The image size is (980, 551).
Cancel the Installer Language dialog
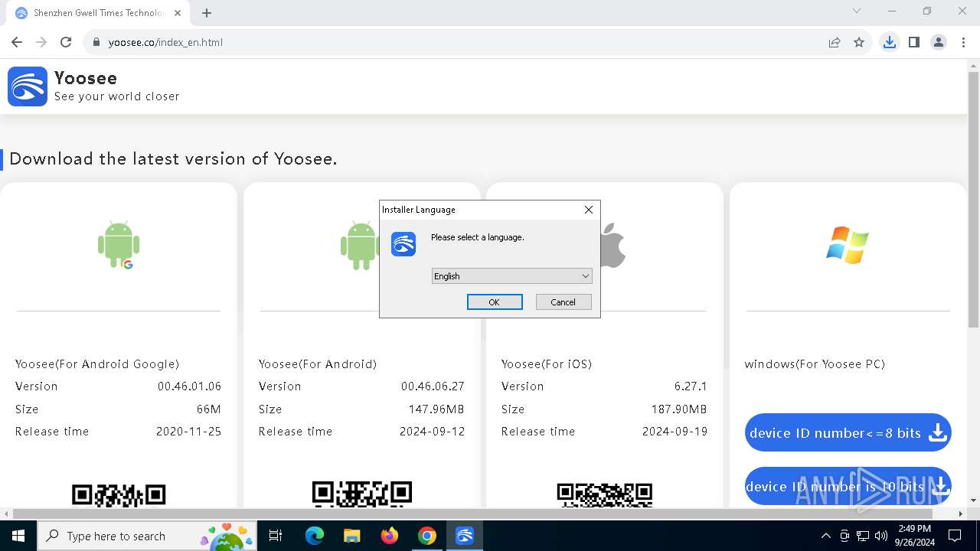point(563,302)
